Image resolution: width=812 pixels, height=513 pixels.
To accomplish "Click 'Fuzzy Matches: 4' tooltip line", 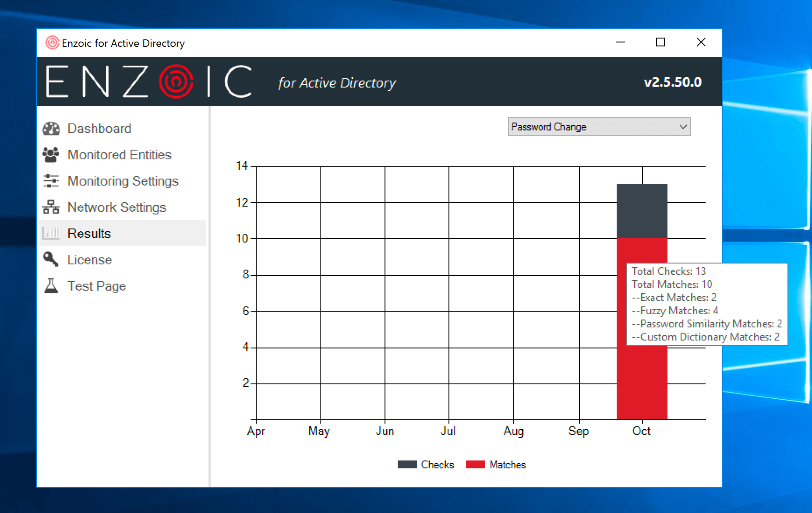I will pyautogui.click(x=675, y=311).
